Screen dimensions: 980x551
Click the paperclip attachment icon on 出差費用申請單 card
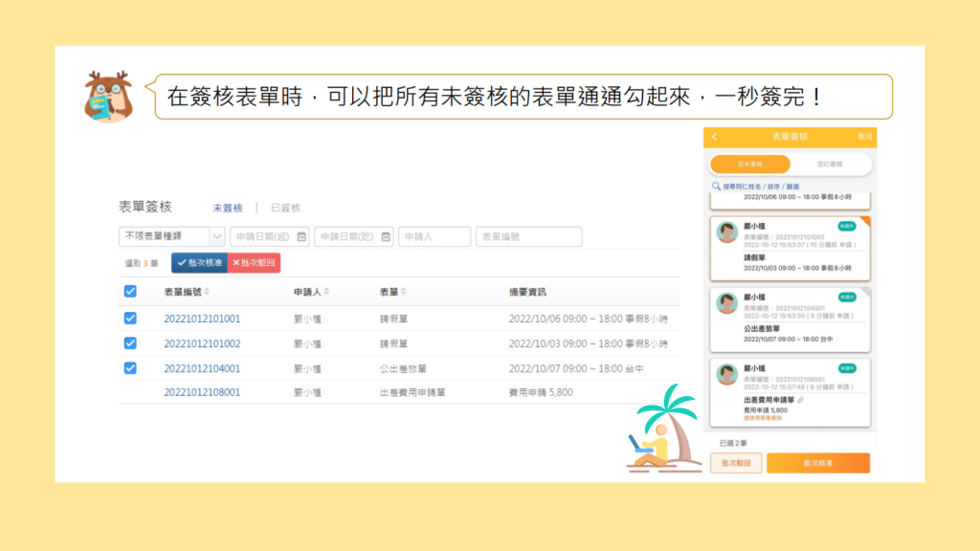click(x=800, y=400)
